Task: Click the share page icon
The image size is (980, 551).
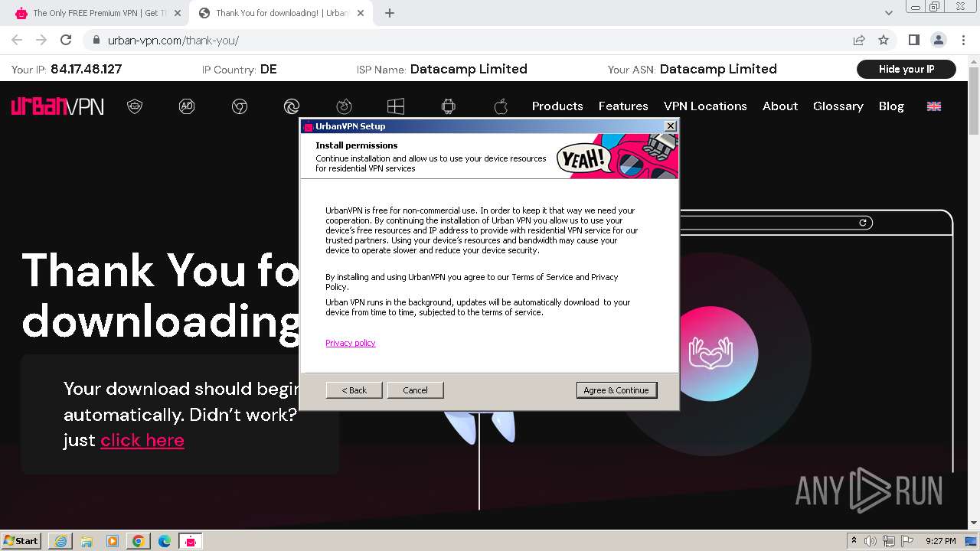Action: pos(859,40)
